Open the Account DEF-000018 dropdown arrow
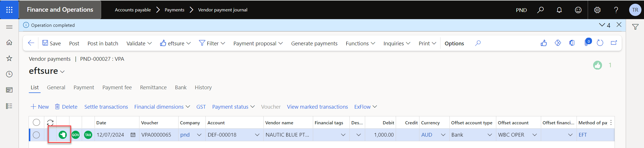This screenshot has height=148, width=644. pos(257,135)
